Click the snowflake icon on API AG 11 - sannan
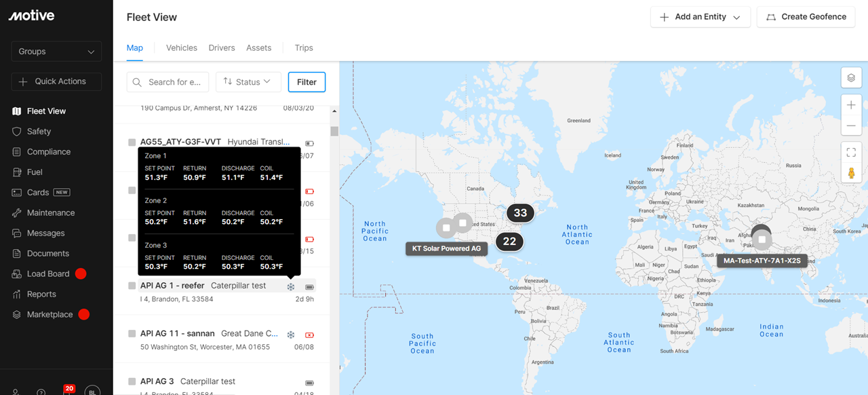Viewport: 868px width, 395px height. click(x=291, y=335)
